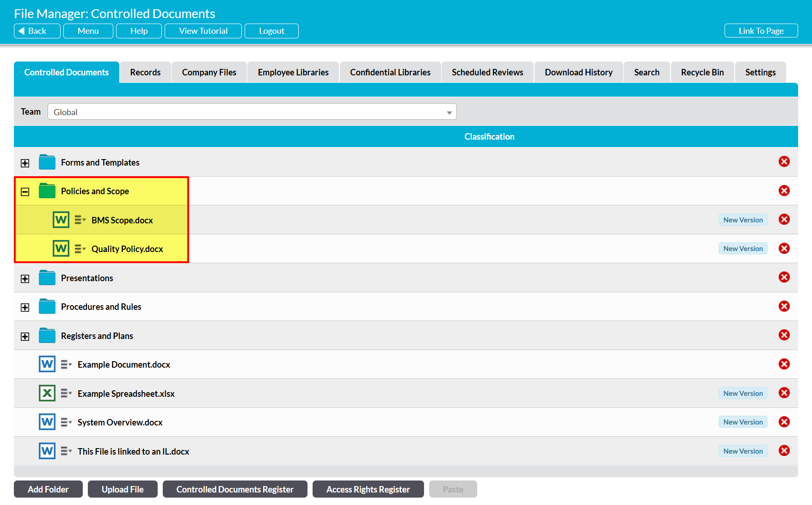Open options menu for Quality Policy.docx

click(80, 249)
